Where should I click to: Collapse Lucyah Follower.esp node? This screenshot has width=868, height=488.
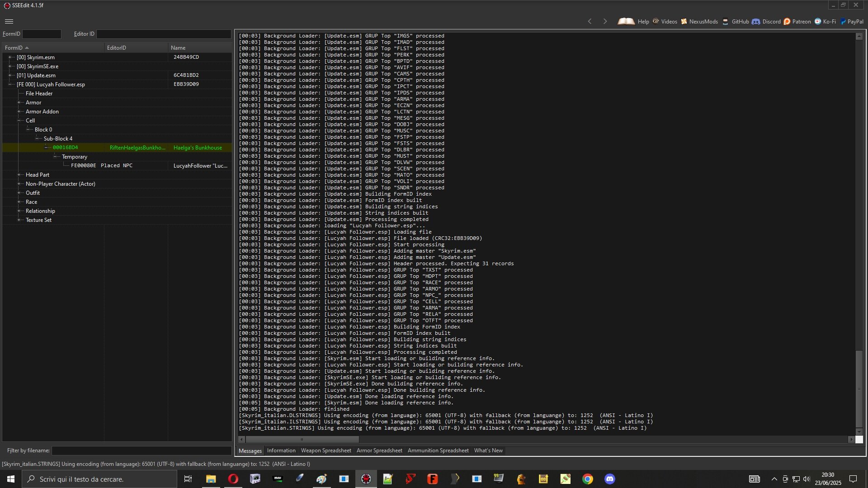(9, 84)
